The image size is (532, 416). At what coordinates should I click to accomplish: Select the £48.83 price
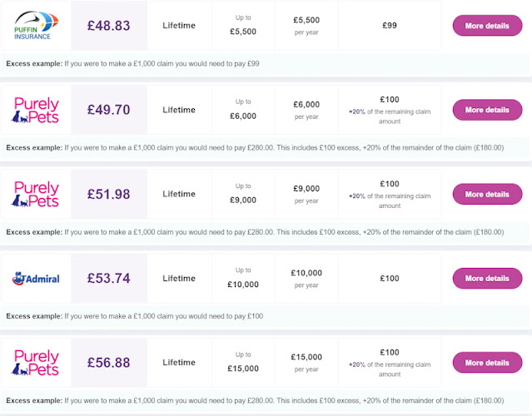[x=109, y=26]
